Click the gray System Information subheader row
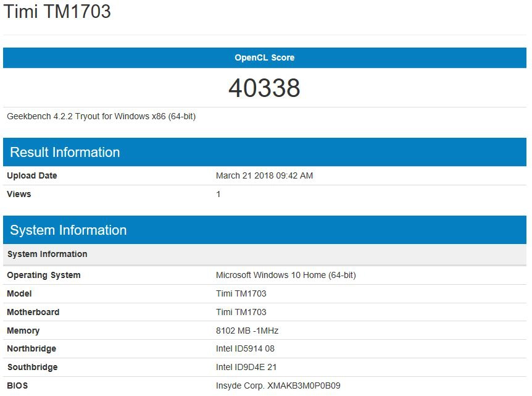532x396 pixels. (x=265, y=255)
